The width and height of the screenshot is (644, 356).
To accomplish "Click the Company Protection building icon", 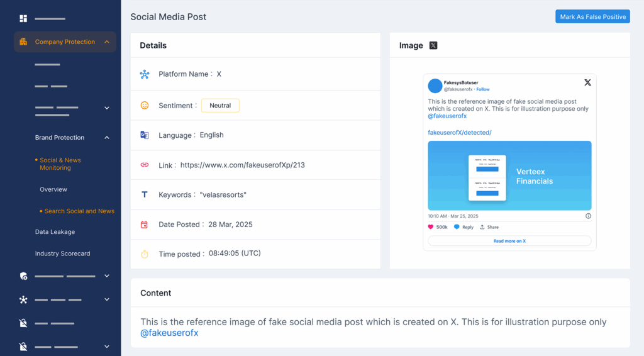I will (x=23, y=42).
